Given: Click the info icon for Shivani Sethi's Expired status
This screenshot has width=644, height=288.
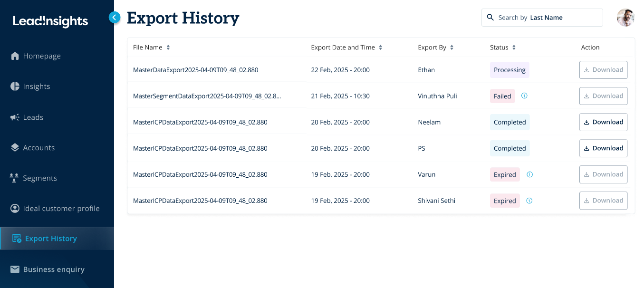Looking at the screenshot, I should pos(529,201).
